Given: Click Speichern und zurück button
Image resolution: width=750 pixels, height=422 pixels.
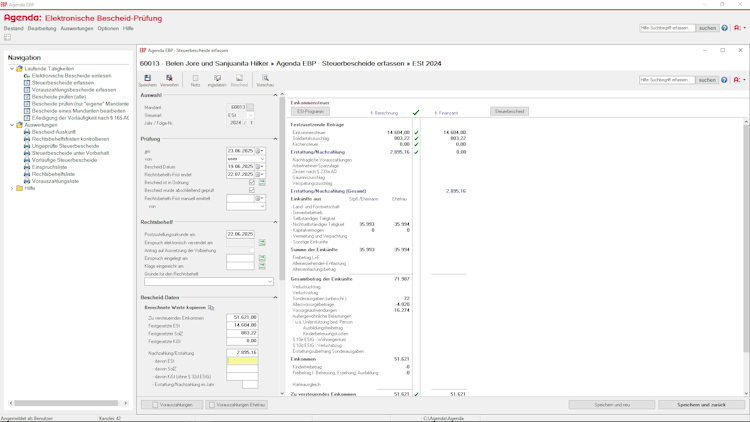Looking at the screenshot, I should (x=701, y=405).
